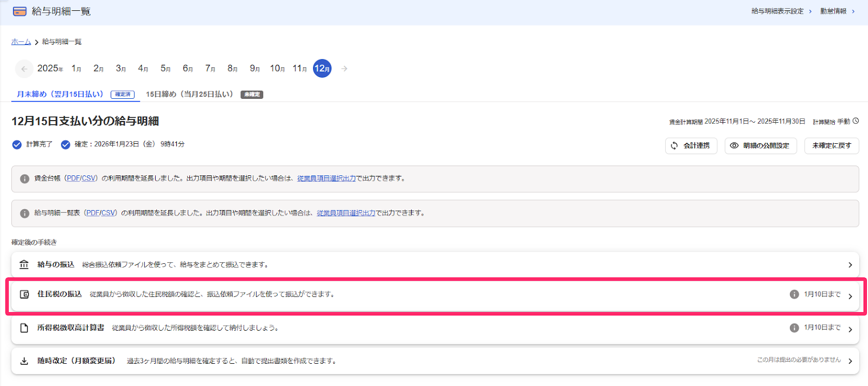This screenshot has height=386, width=868.
Task: Expand the 所得税徴収高計算書 row chevron
Action: coord(850,330)
